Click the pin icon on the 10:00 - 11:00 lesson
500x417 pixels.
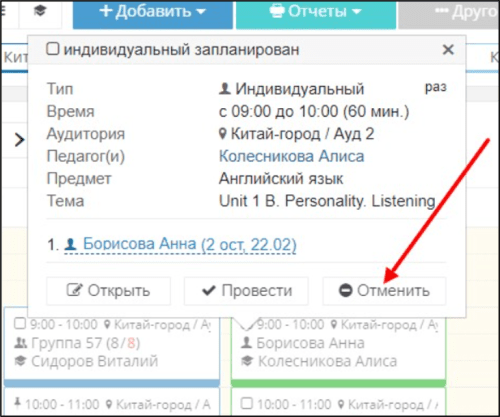tap(17, 403)
